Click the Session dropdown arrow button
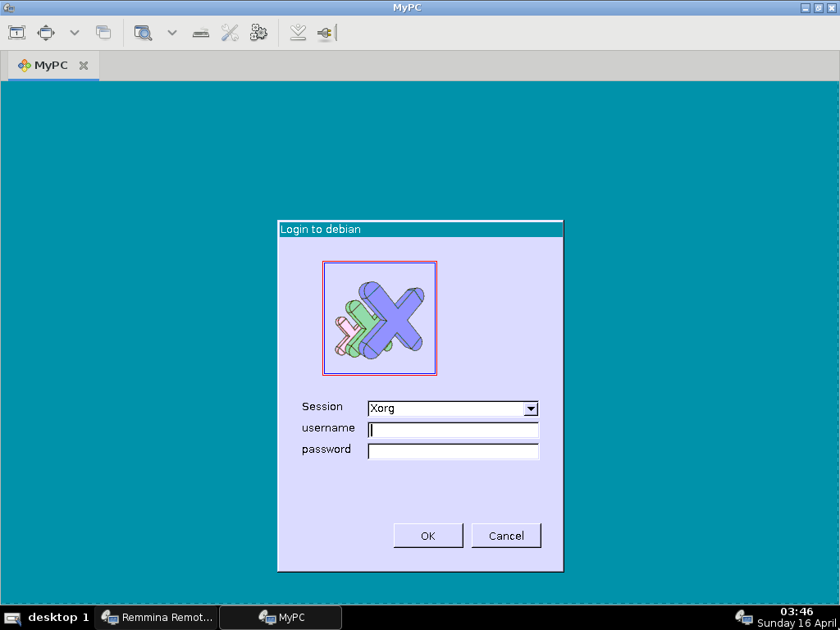 click(x=531, y=409)
